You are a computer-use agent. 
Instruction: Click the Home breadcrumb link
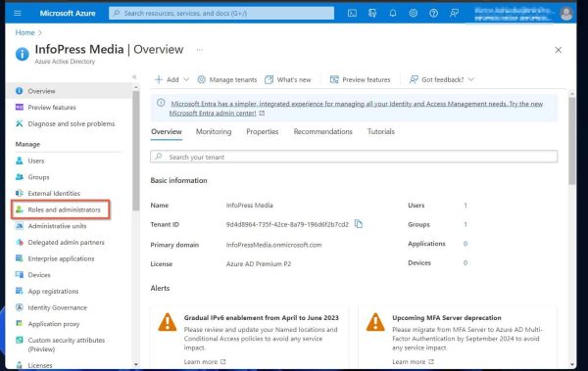tap(24, 32)
